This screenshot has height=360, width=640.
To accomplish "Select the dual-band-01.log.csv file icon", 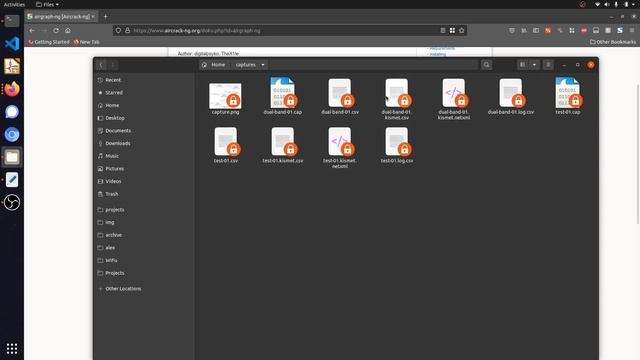I will 511,93.
